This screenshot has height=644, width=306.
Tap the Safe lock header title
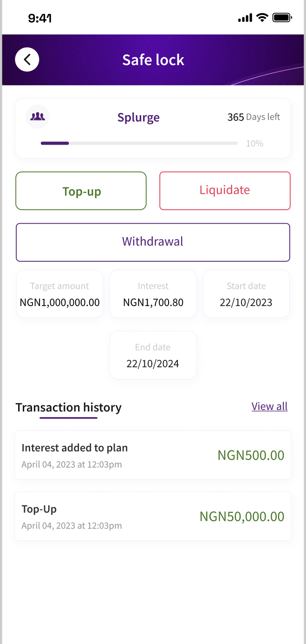click(x=153, y=60)
